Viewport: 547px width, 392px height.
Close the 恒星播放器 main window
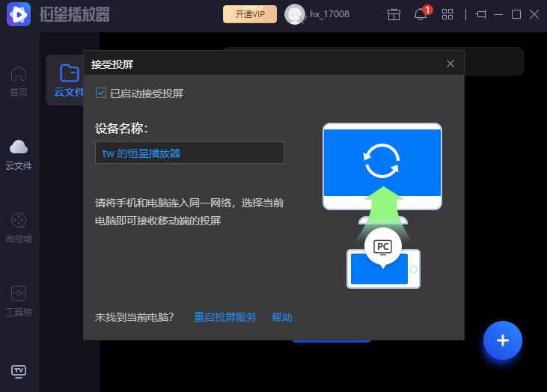534,14
